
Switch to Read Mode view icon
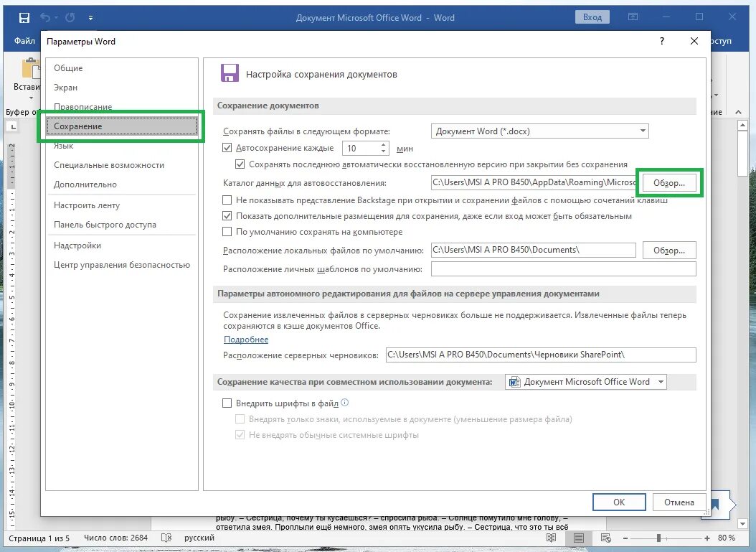click(x=551, y=538)
